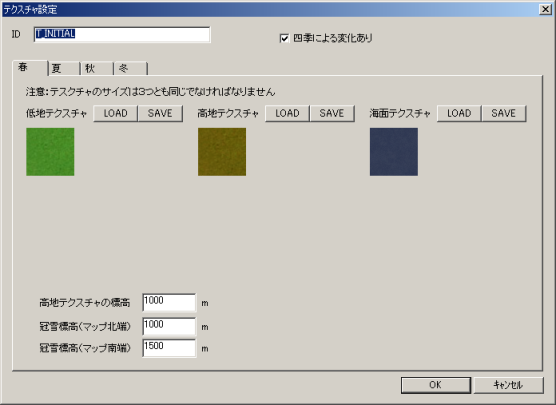
Task: Click the olive-brown highland texture swatch
Action: coord(222,152)
